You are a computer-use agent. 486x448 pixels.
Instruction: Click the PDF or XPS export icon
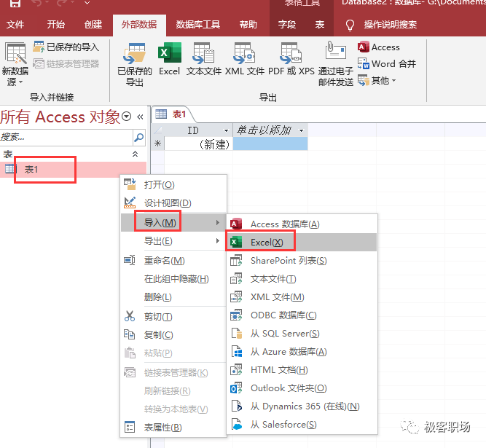tap(291, 59)
